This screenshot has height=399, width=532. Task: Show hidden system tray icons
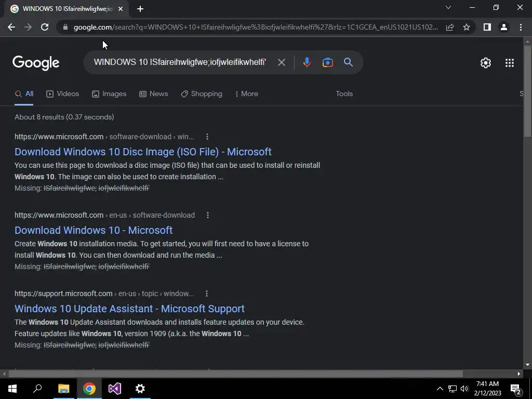click(440, 389)
